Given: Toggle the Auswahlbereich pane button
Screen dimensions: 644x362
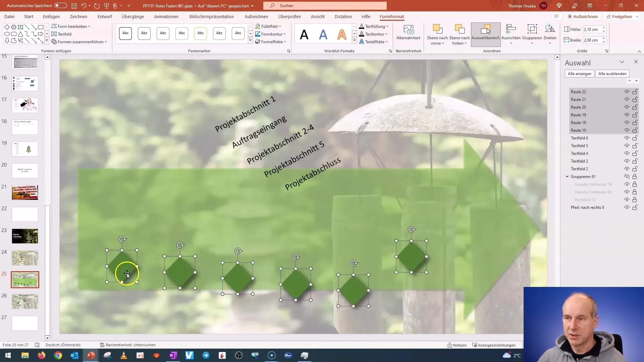Looking at the screenshot, I should [486, 34].
